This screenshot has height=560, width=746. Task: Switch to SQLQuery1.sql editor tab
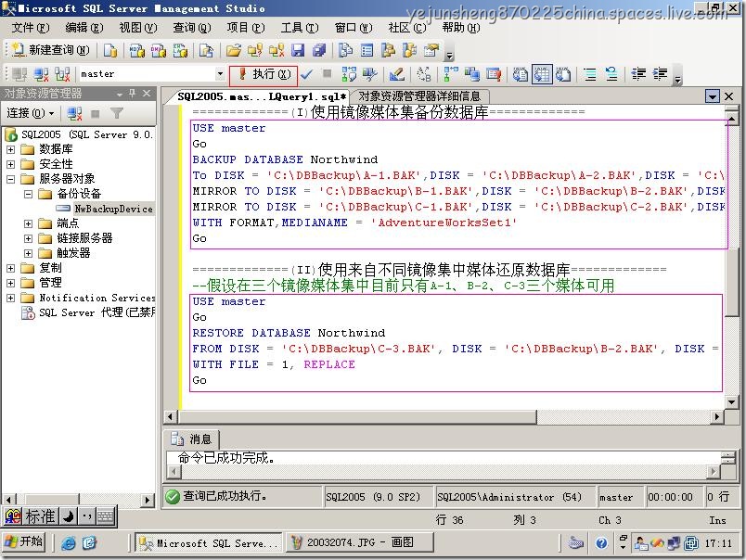point(262,96)
